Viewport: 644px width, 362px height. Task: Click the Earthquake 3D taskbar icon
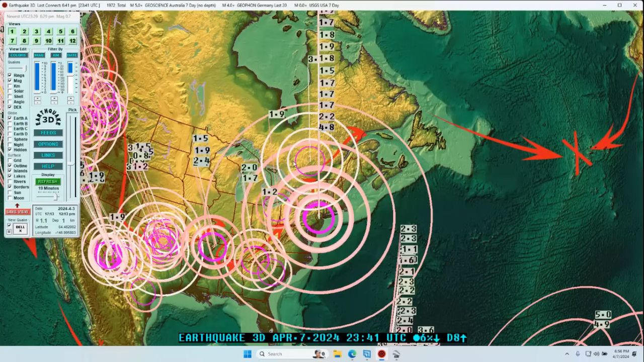tap(381, 354)
